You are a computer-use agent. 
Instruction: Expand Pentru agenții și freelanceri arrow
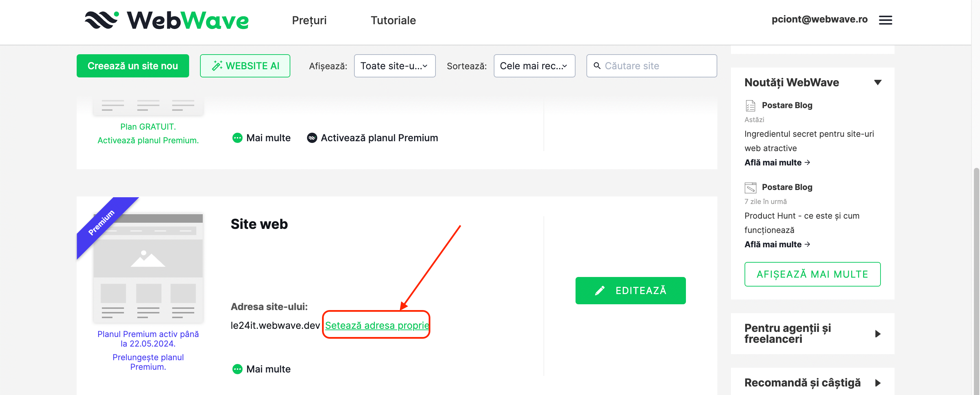click(x=878, y=334)
